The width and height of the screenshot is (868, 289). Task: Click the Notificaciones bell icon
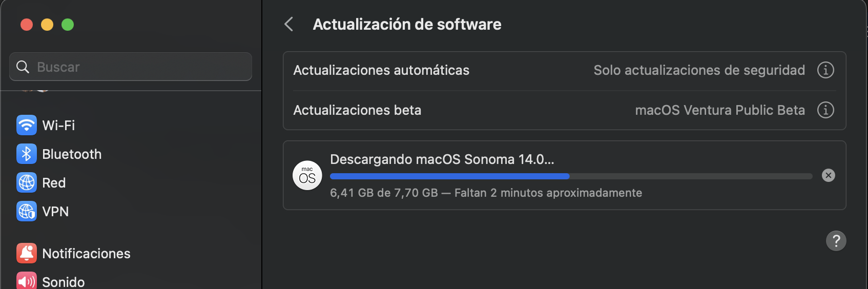coord(27,253)
